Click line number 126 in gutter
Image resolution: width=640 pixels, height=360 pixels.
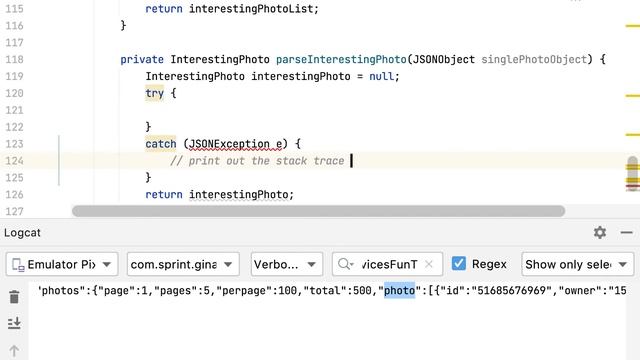(14, 194)
